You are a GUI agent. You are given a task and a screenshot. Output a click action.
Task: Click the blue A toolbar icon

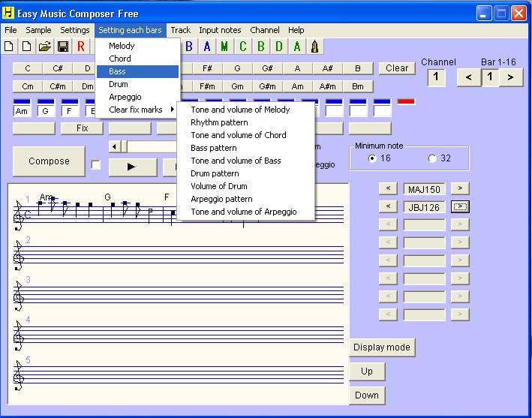(x=207, y=46)
